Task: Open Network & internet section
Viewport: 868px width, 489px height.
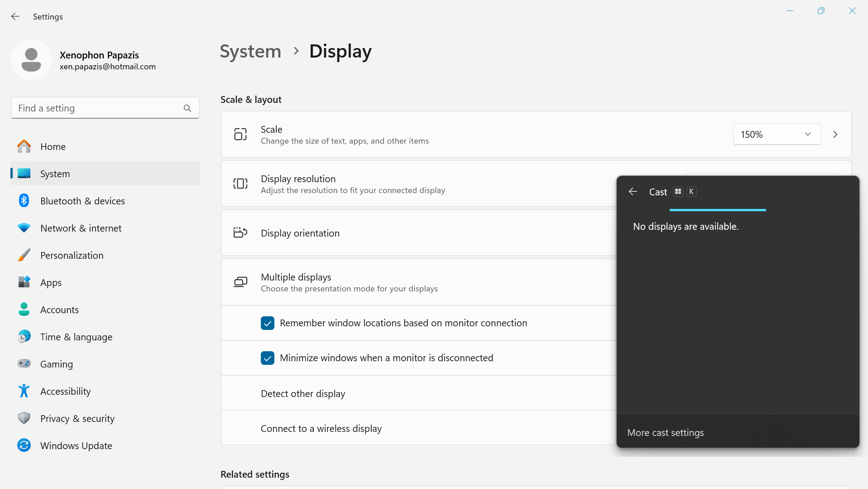Action: pos(105,228)
